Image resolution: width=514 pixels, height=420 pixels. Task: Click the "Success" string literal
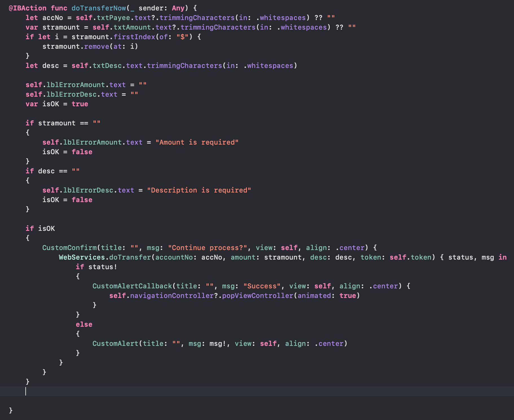pos(262,286)
